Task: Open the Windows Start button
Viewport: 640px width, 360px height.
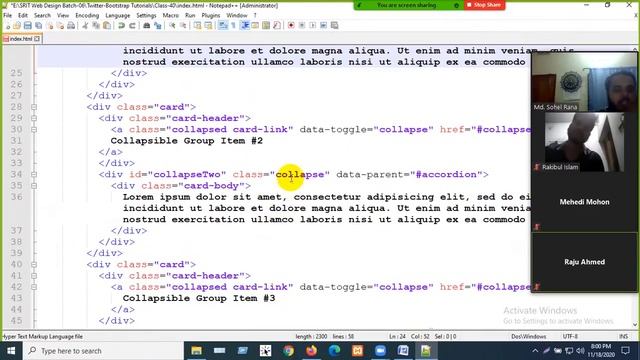Action: (11, 351)
